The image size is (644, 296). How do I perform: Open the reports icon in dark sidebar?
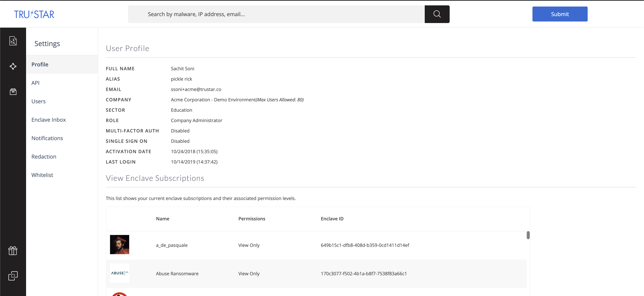[x=13, y=41]
